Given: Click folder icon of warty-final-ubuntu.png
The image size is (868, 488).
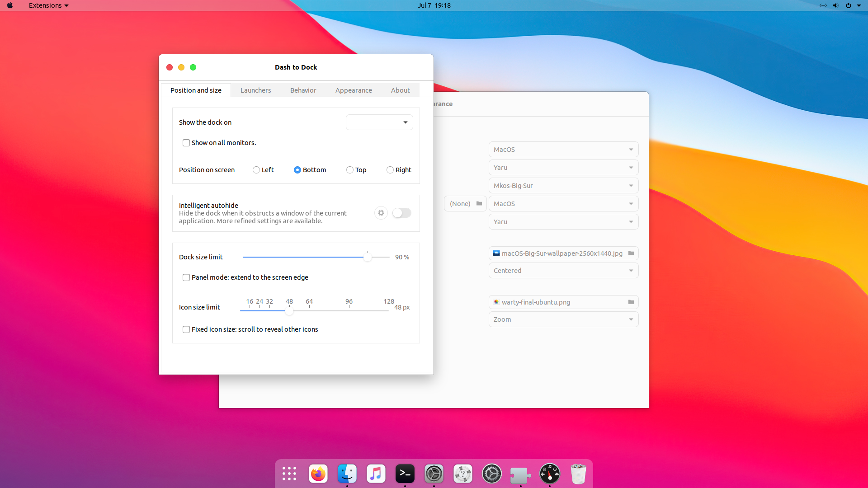Looking at the screenshot, I should pyautogui.click(x=631, y=302).
